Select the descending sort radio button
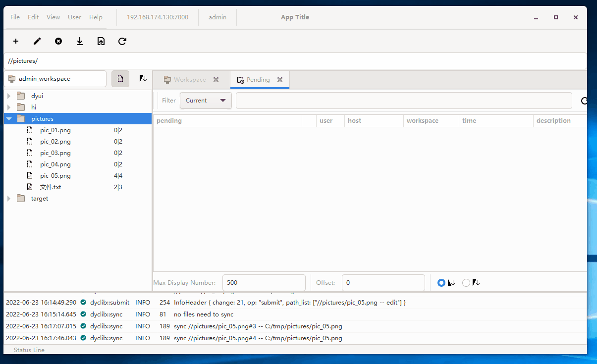Image resolution: width=597 pixels, height=364 pixels. tap(466, 283)
